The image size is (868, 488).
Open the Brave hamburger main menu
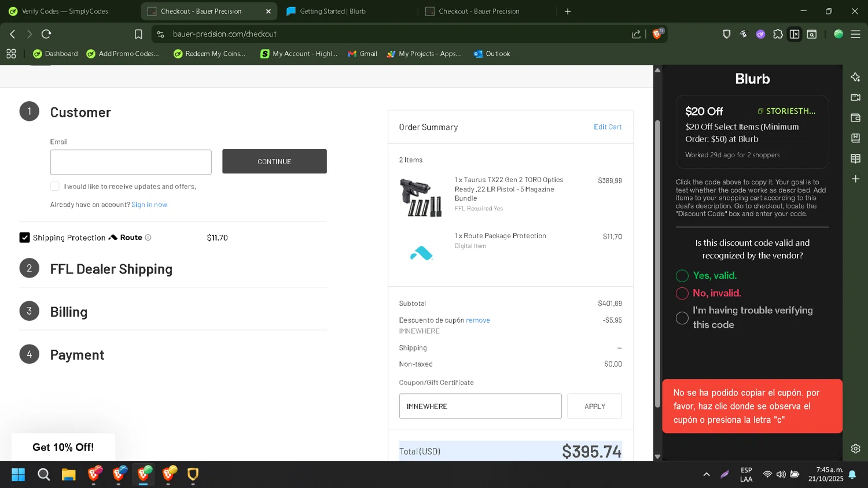coord(855,34)
